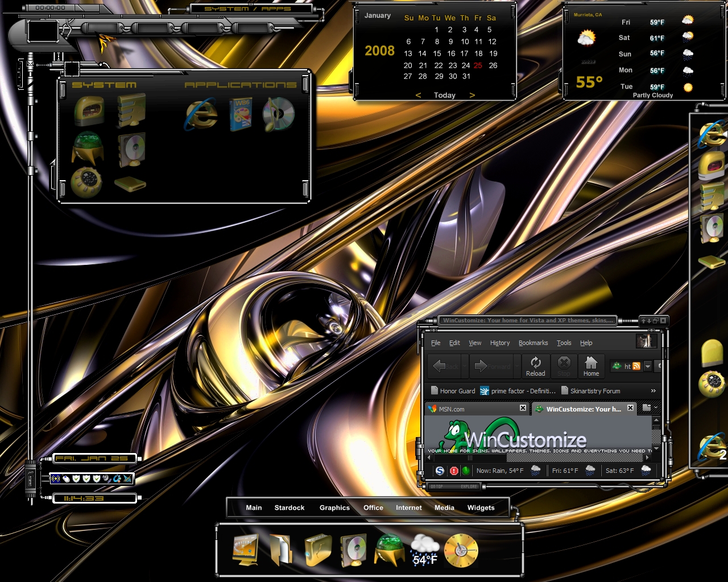
Task: Click the browser horizontal scrollbar thumb
Action: 470,458
